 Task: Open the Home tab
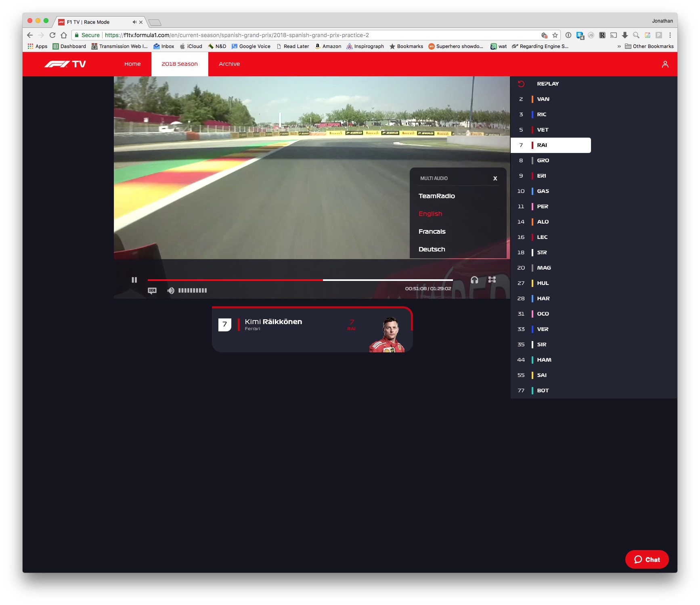pos(132,64)
